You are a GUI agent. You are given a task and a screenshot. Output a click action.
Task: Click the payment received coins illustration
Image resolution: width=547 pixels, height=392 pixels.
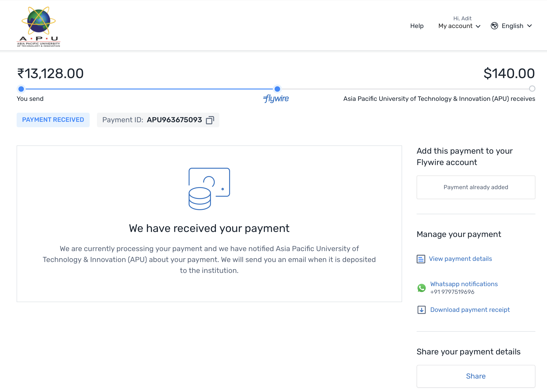[209, 189]
